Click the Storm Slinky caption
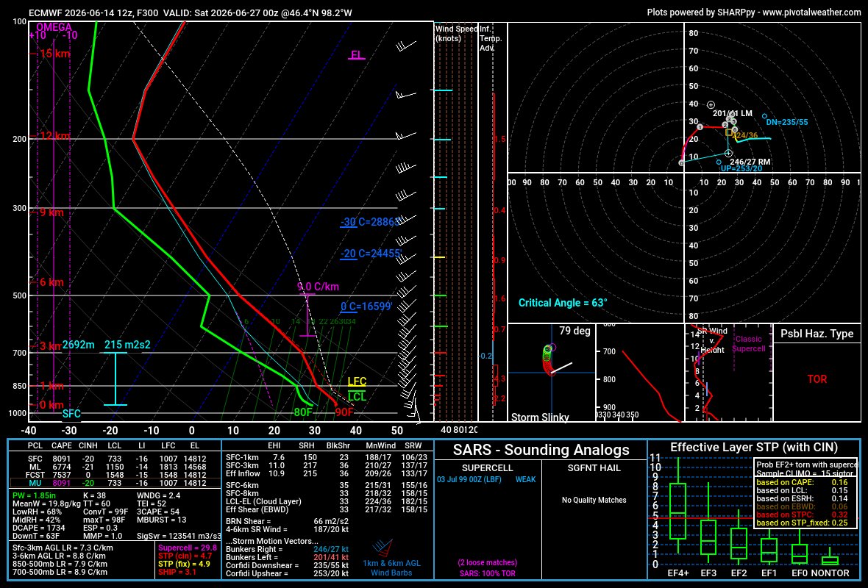This screenshot has height=588, width=868. point(540,417)
